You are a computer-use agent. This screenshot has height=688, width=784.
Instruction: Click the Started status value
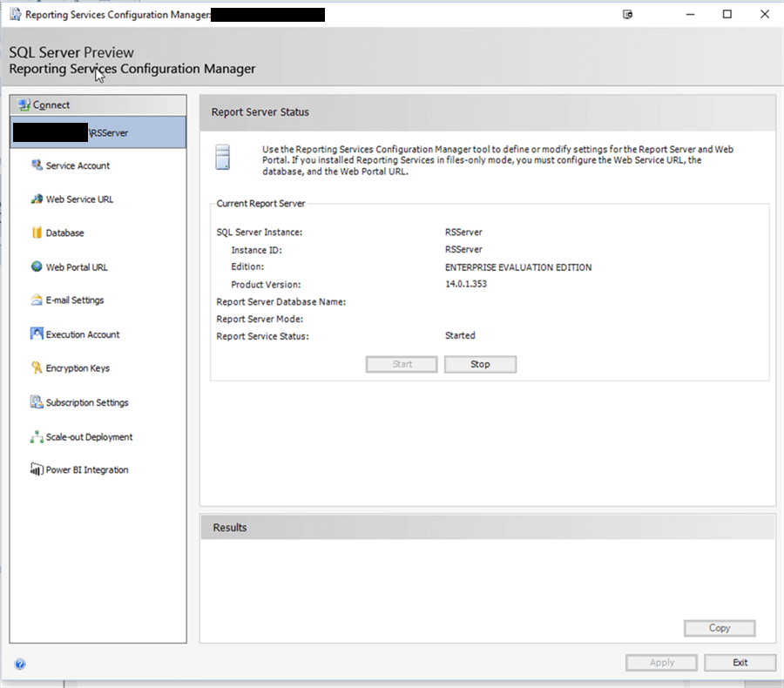click(x=460, y=335)
